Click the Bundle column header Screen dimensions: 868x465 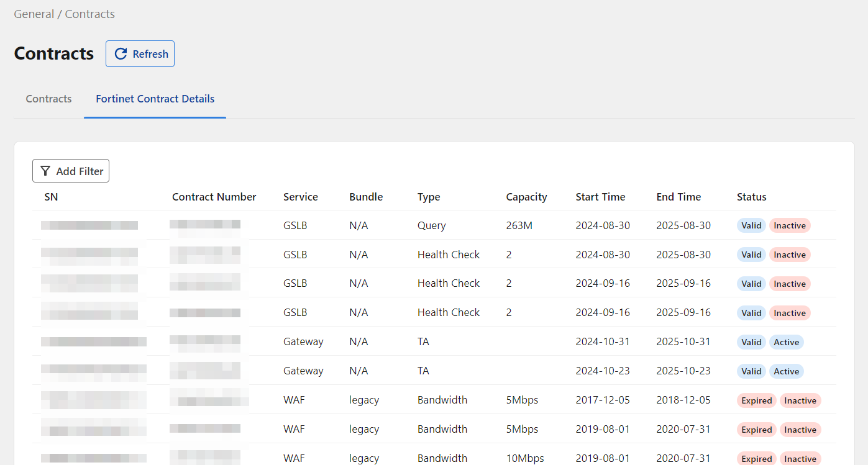click(x=366, y=197)
